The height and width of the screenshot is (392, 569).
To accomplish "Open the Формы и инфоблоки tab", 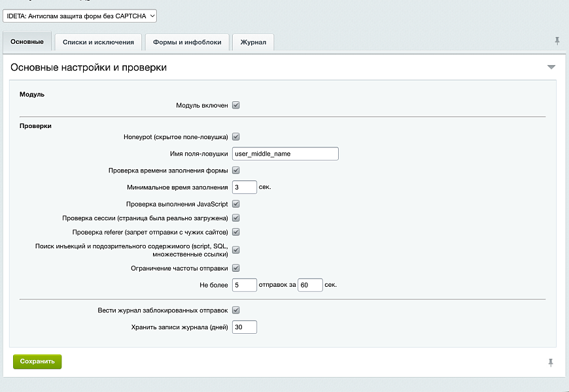I will (187, 42).
